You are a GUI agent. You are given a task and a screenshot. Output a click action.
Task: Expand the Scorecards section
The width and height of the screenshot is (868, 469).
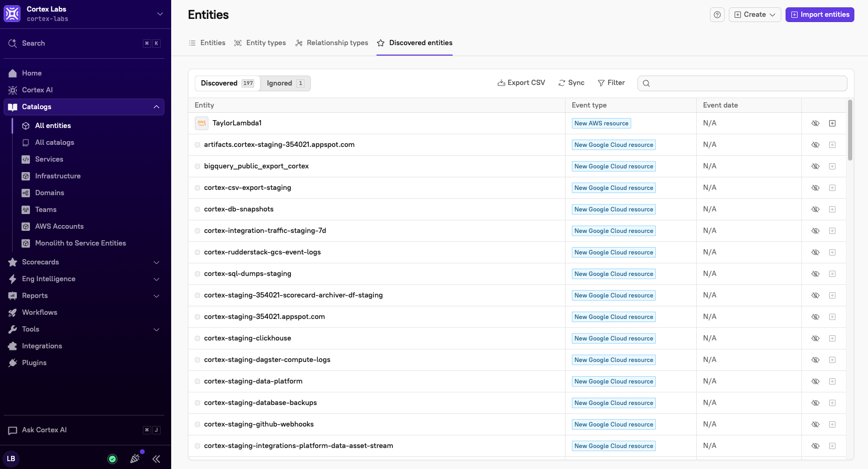[156, 262]
